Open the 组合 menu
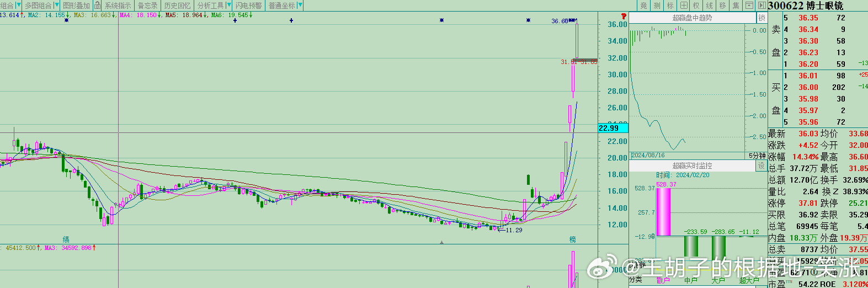Image resolution: width=868 pixels, height=288 pixels. 7,6
